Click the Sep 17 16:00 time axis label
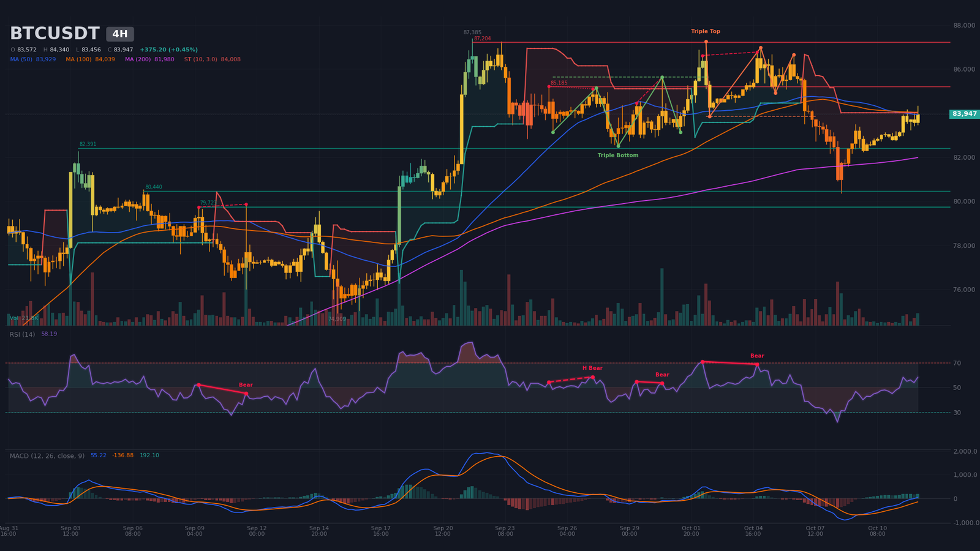The height and width of the screenshot is (551, 980). pyautogui.click(x=380, y=531)
